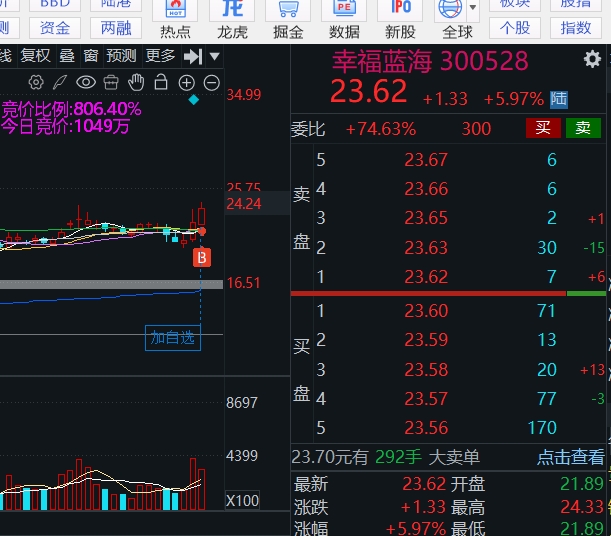Select sell level 1 price 23.62
611x536 pixels.
pyautogui.click(x=426, y=277)
